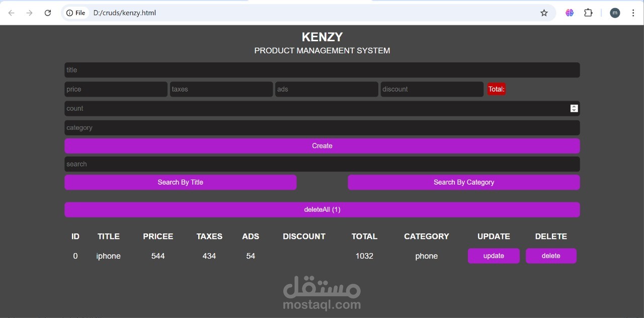This screenshot has height=318, width=644.
Task: Click the red Total: label
Action: tap(496, 89)
